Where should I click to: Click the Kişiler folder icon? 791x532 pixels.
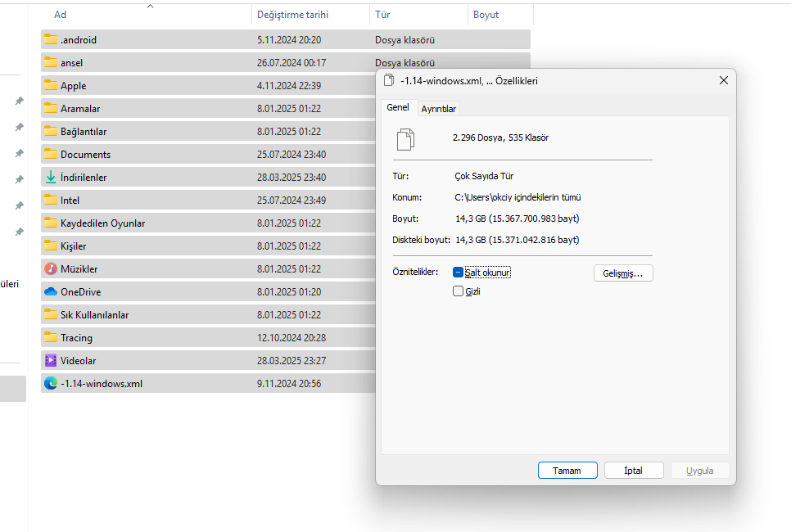51,246
